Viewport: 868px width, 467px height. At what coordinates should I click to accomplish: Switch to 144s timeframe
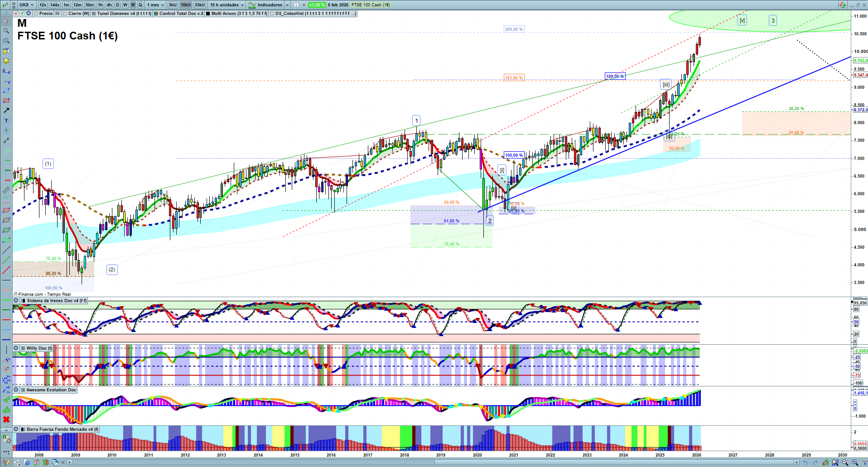[x=55, y=5]
